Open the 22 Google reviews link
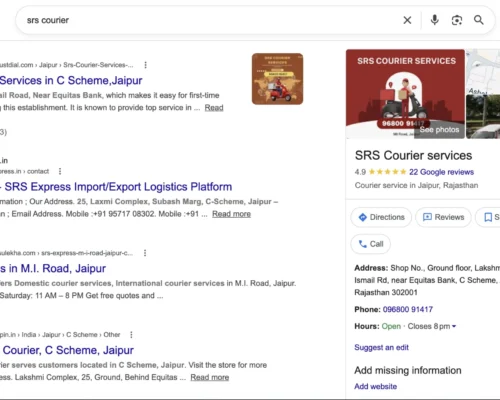 441,172
